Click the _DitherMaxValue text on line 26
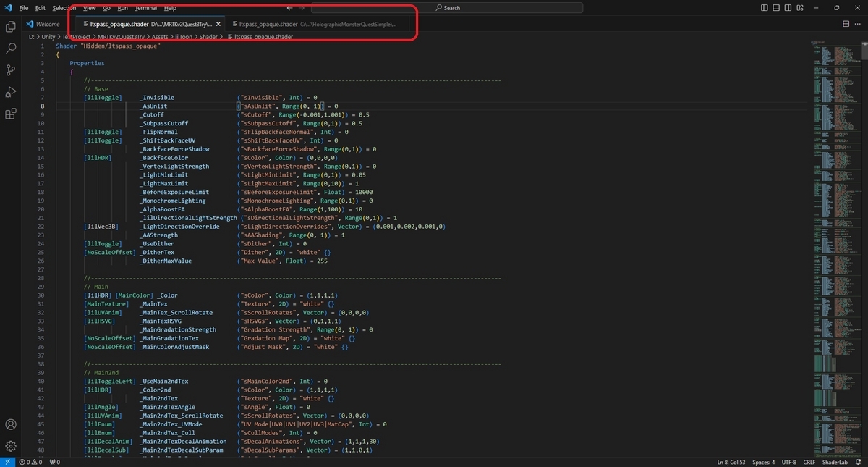 pyautogui.click(x=166, y=261)
